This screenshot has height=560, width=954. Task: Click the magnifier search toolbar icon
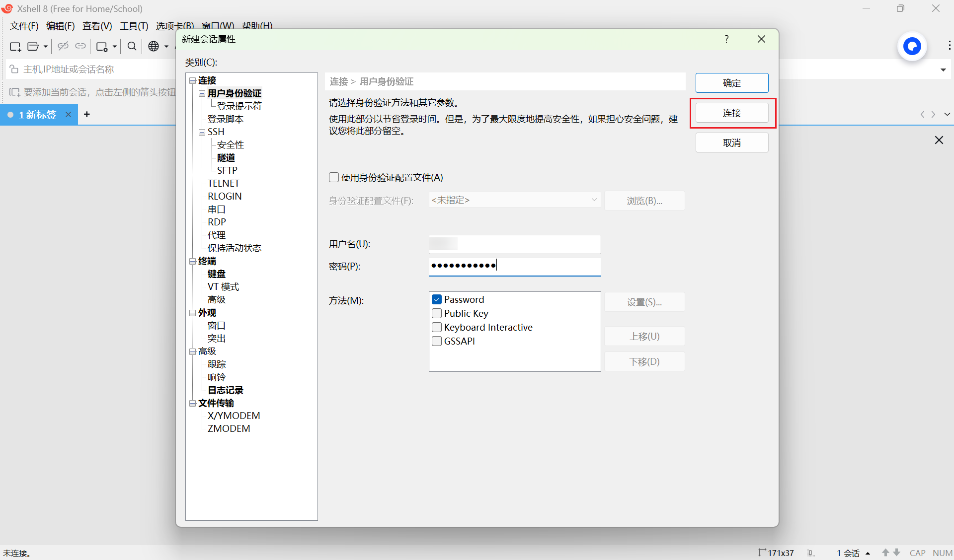(132, 46)
